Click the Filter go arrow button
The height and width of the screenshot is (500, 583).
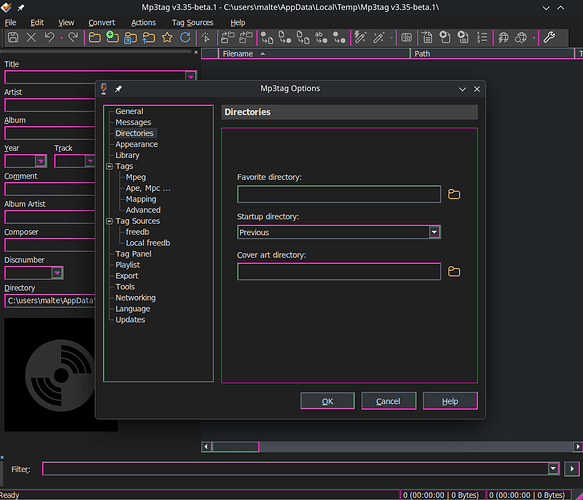point(572,469)
